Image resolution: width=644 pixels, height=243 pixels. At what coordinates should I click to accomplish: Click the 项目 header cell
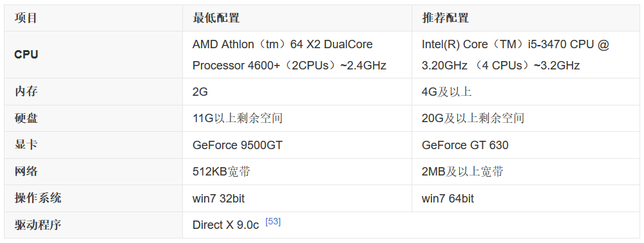[93, 18]
